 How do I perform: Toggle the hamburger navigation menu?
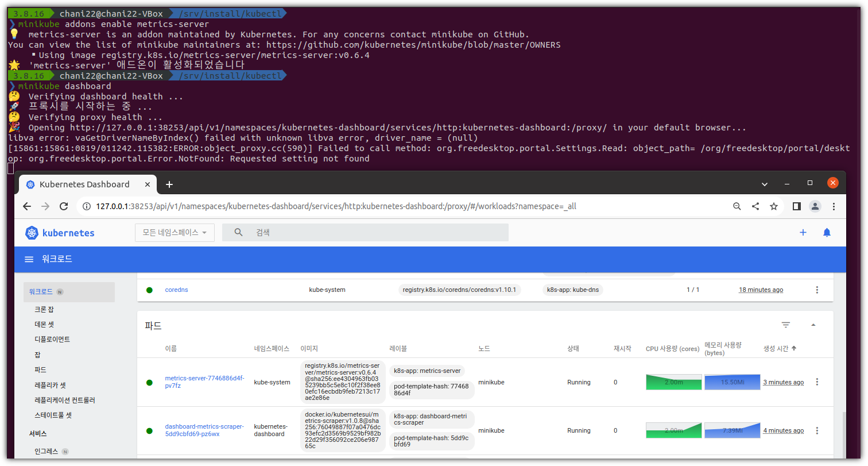[x=29, y=259]
